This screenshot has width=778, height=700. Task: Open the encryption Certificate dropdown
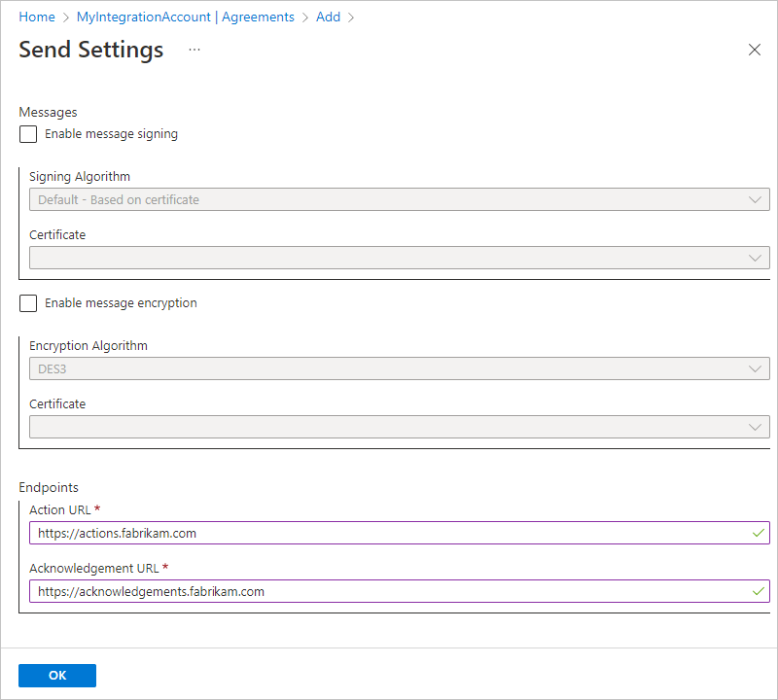(x=399, y=427)
